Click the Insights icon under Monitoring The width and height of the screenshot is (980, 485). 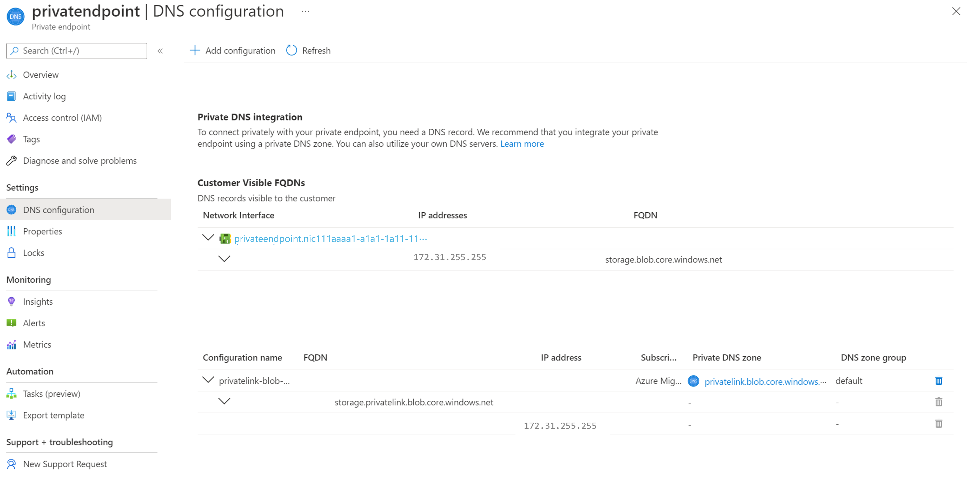click(11, 301)
